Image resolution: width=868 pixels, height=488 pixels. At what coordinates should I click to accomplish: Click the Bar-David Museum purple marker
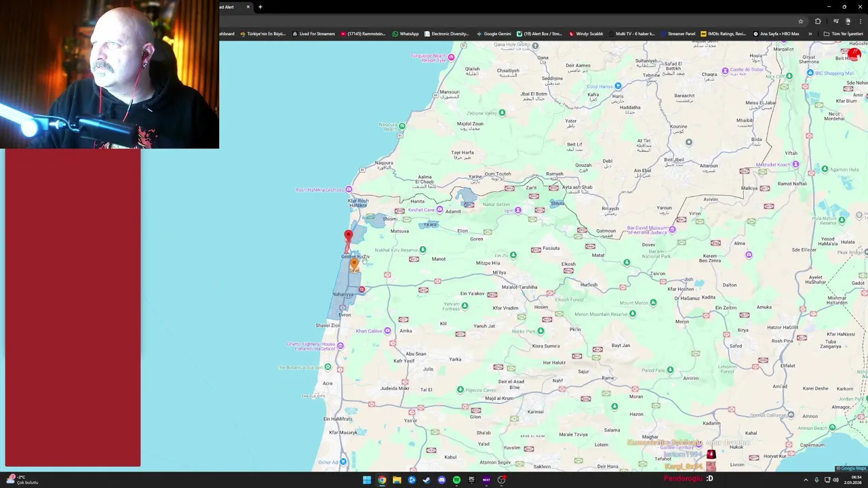coord(672,230)
